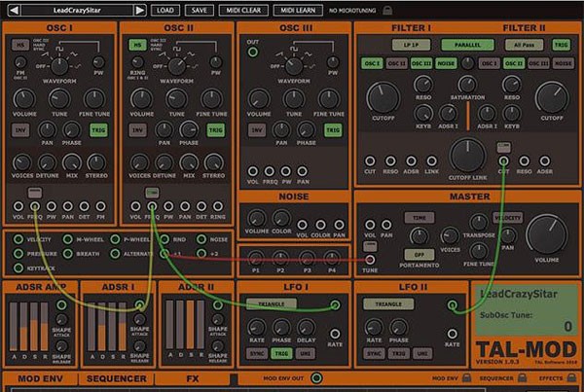Click the LFO II RATE input jack
This screenshot has height=392, width=584.
[452, 334]
